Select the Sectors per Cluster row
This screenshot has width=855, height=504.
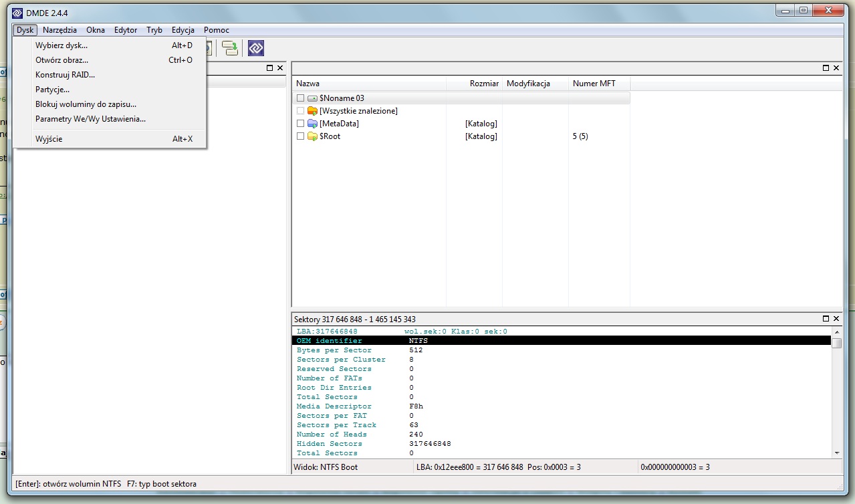[562, 360]
